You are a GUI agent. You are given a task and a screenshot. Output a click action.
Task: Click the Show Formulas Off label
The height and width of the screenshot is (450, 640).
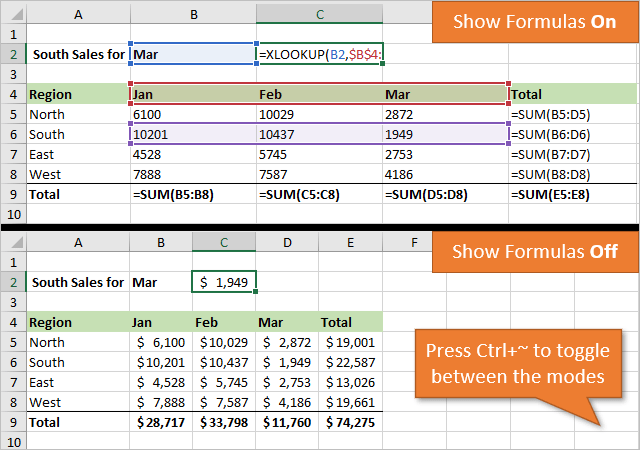(534, 251)
